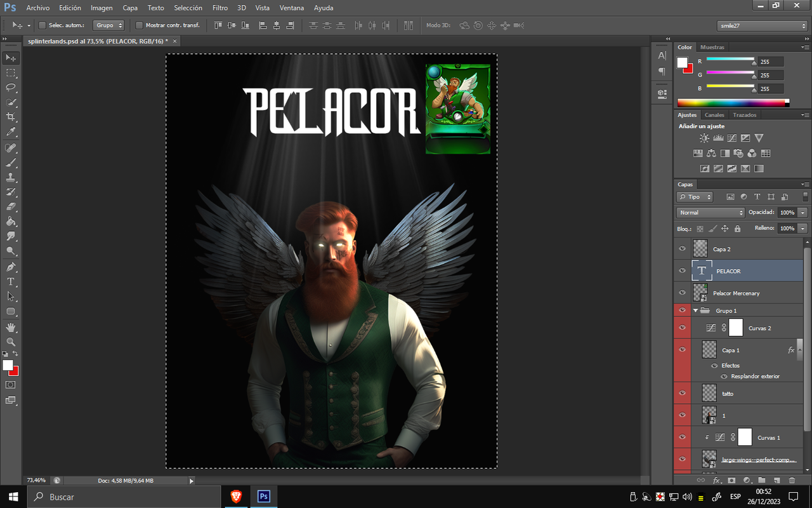Add a Photo Filter adjustment (camera icon)
The width and height of the screenshot is (812, 508).
(738, 153)
